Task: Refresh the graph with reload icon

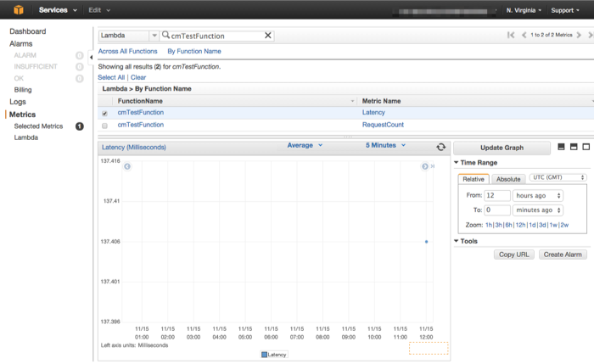Action: point(441,147)
